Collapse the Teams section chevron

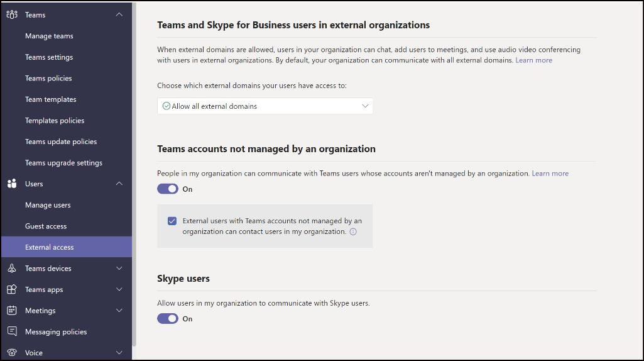pos(119,14)
